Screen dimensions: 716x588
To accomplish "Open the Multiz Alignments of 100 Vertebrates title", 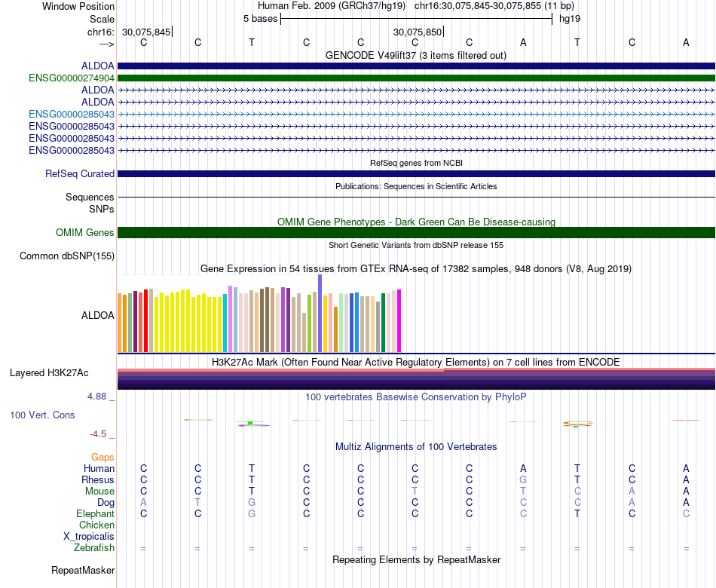I will click(416, 446).
